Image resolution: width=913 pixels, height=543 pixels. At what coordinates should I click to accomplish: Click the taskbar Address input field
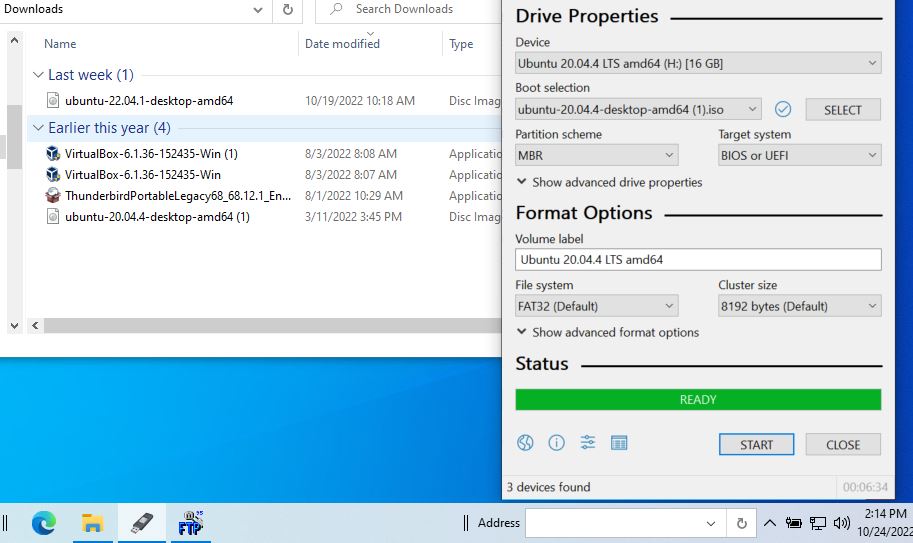point(625,523)
